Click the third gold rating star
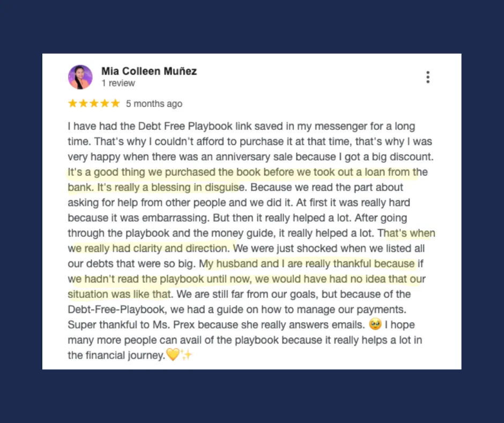This screenshot has height=423, width=504. 94,104
